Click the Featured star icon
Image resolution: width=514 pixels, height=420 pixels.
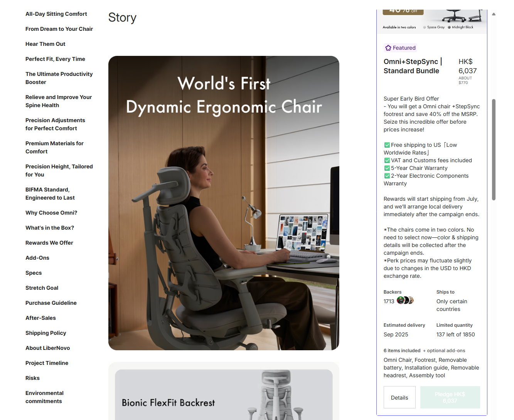coord(388,48)
